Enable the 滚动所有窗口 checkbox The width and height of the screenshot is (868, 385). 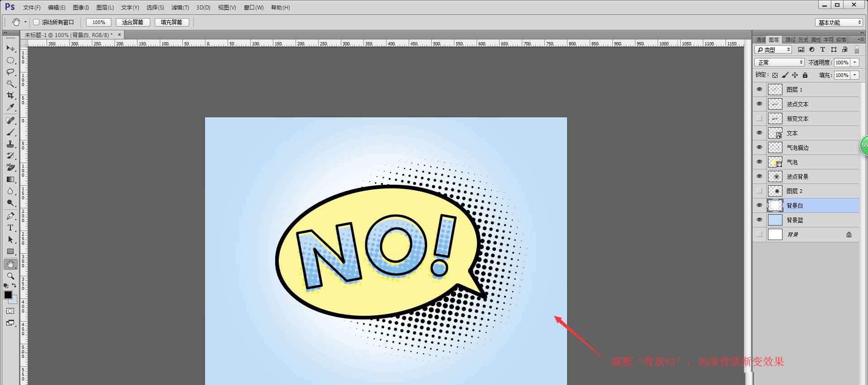36,22
